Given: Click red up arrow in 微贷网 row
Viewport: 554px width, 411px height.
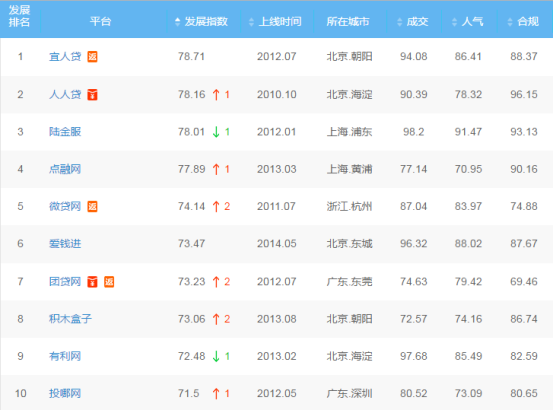Looking at the screenshot, I should point(216,206).
